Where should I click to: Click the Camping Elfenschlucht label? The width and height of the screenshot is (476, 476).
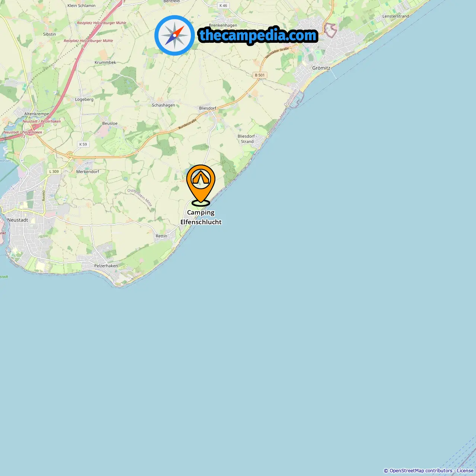tap(201, 217)
